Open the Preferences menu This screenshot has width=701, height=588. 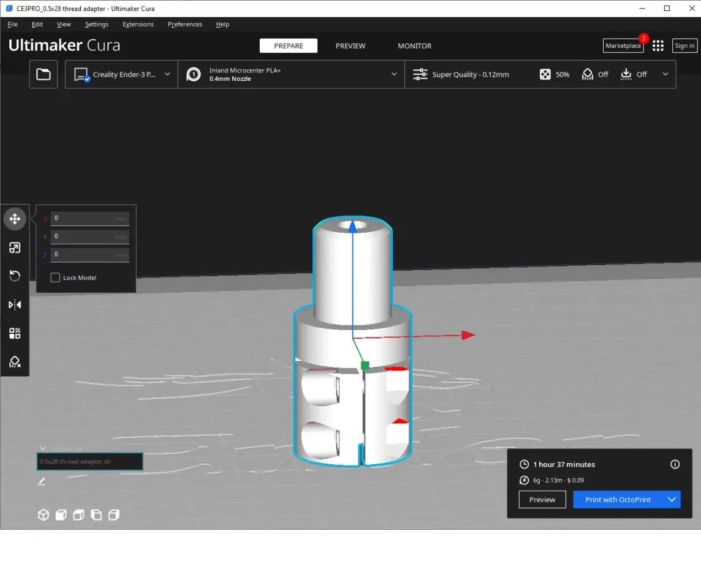[184, 24]
